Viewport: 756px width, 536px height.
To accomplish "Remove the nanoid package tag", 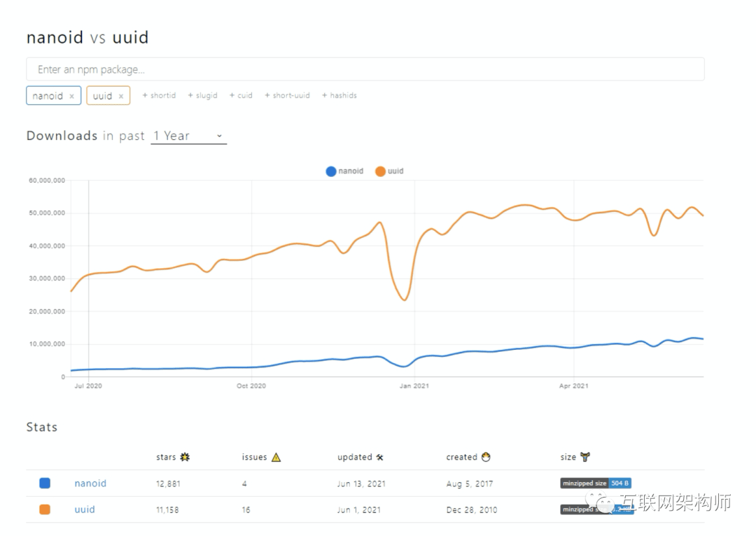I will pyautogui.click(x=71, y=96).
